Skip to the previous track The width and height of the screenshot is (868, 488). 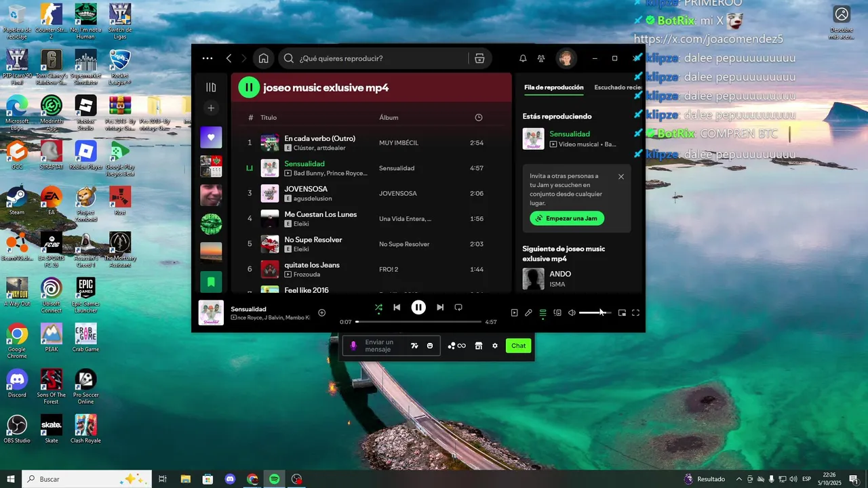click(x=397, y=307)
